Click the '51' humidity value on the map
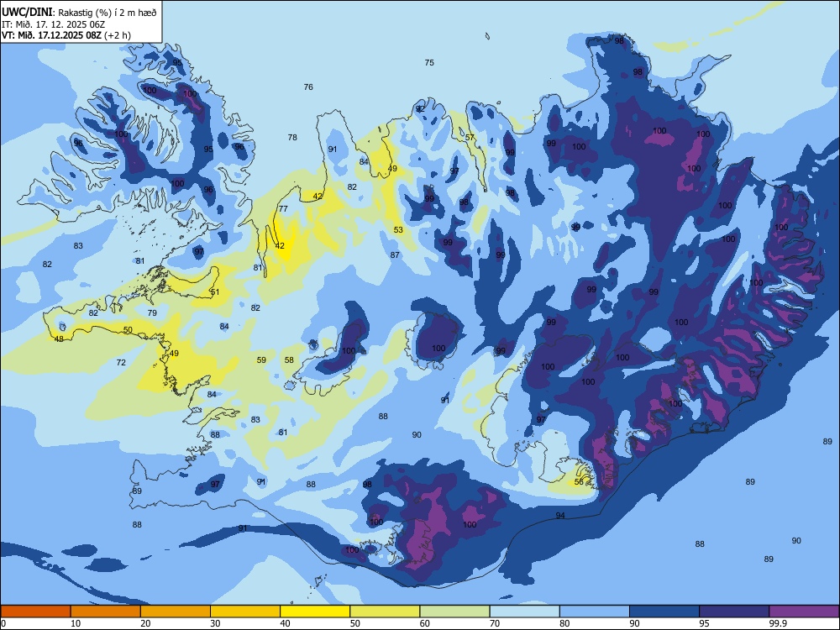Screen dimensions: 840x630 [x=215, y=292]
